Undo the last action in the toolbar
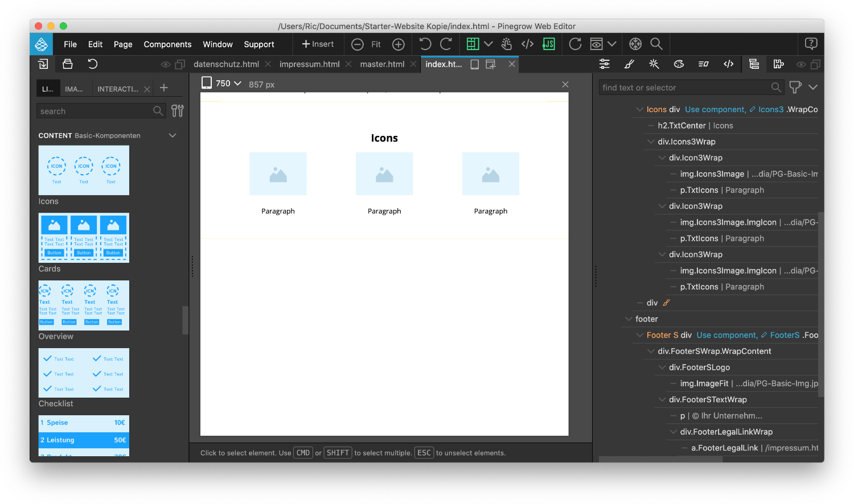 point(425,44)
